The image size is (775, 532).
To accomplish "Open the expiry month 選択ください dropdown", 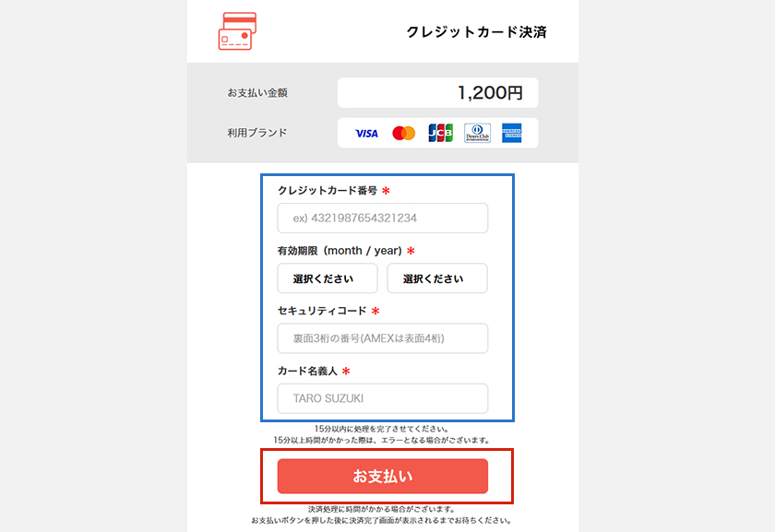I will coord(328,278).
